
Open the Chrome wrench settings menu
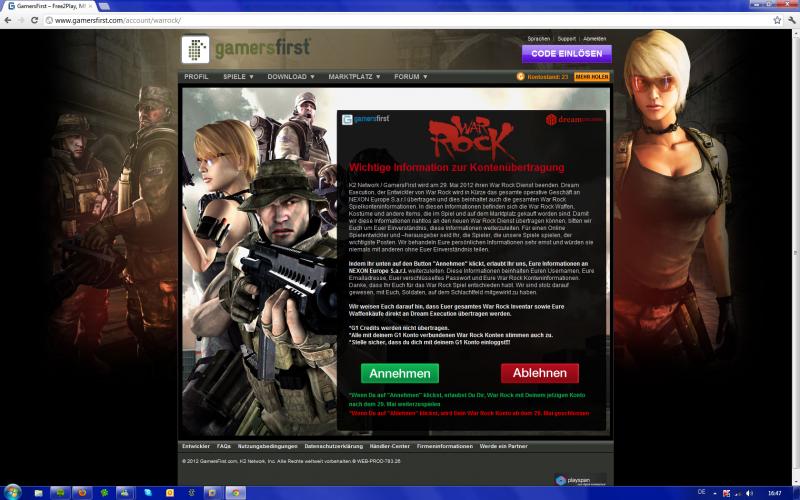(x=787, y=20)
